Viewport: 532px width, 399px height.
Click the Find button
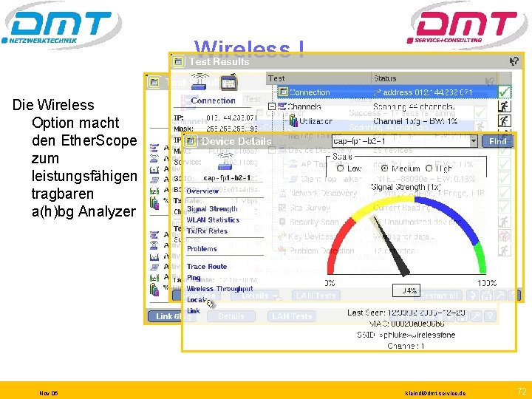pos(497,141)
